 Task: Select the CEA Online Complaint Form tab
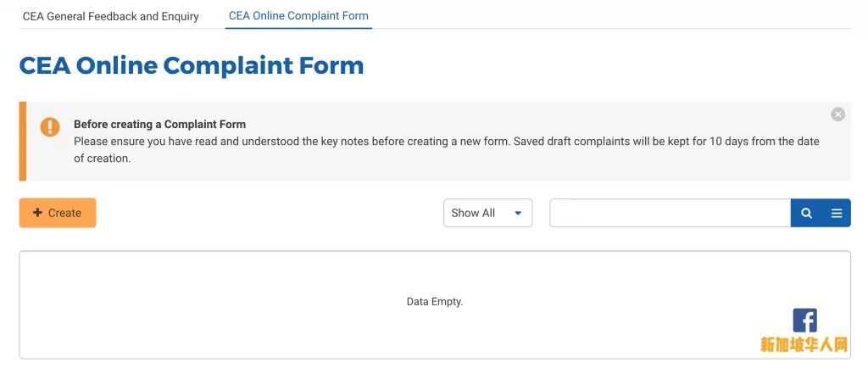click(x=298, y=15)
